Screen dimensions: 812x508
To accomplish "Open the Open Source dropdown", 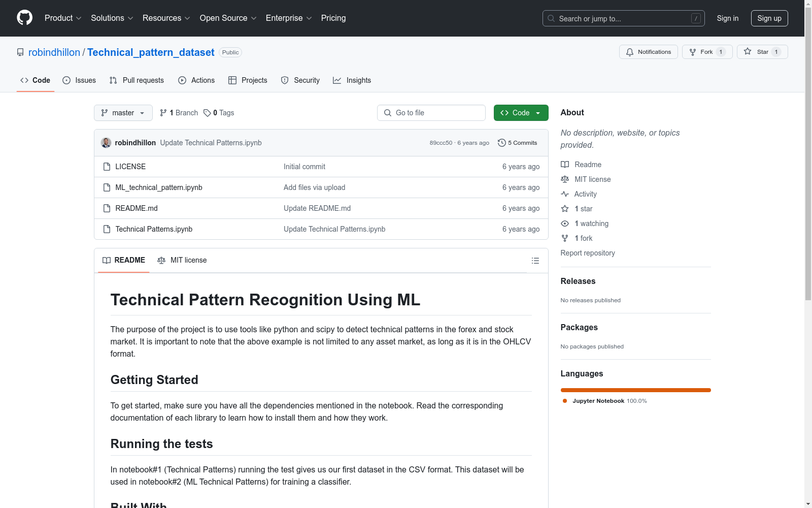I will [x=228, y=18].
